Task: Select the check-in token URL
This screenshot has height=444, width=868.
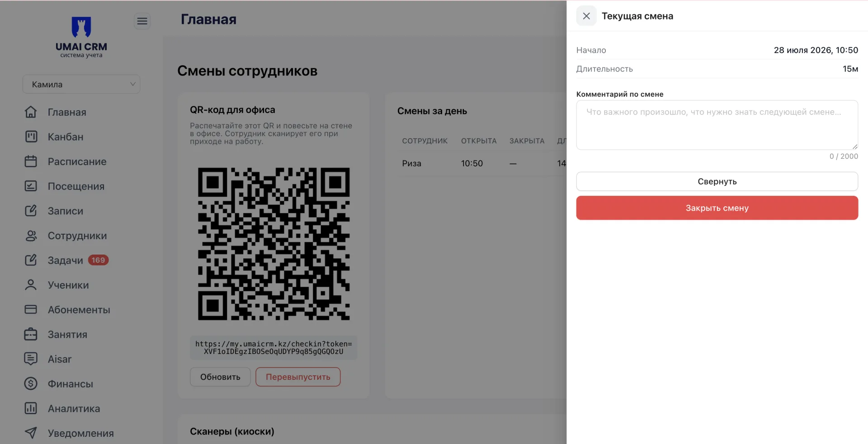Action: (274, 348)
